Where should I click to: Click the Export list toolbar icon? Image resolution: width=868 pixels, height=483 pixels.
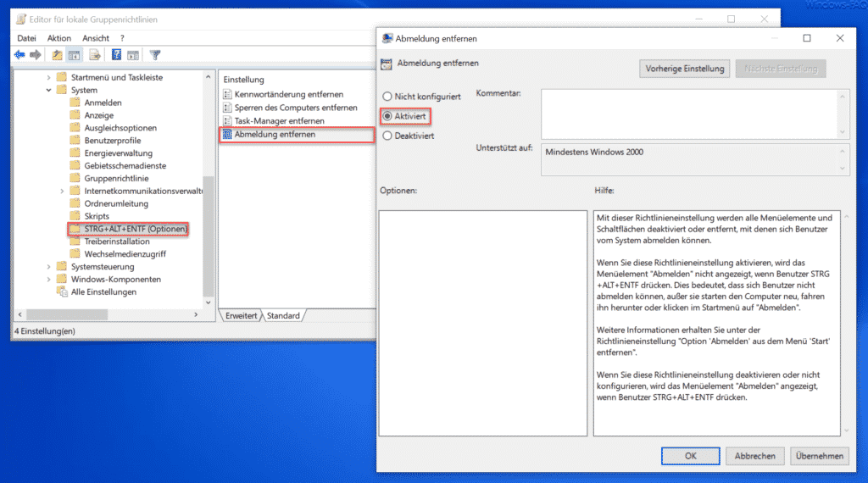95,55
